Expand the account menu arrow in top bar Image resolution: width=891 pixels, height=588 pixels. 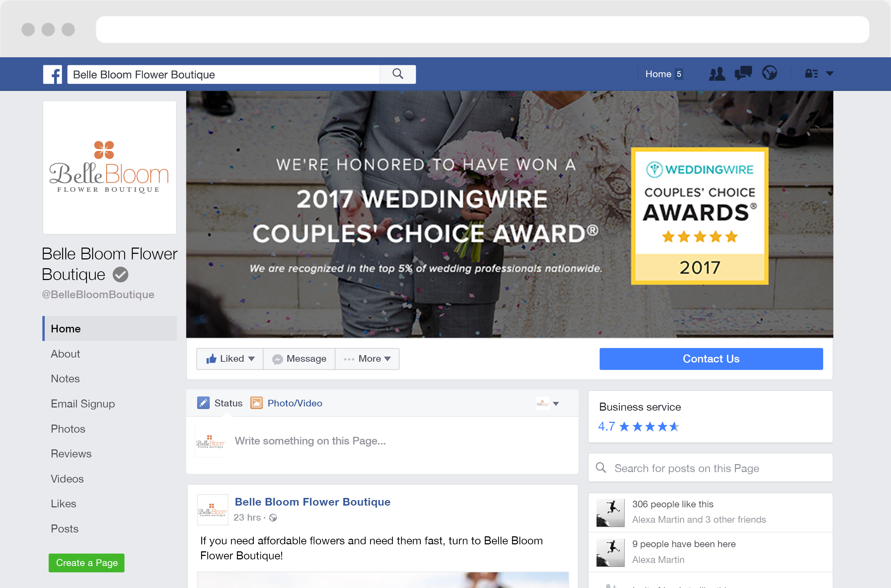click(x=830, y=74)
